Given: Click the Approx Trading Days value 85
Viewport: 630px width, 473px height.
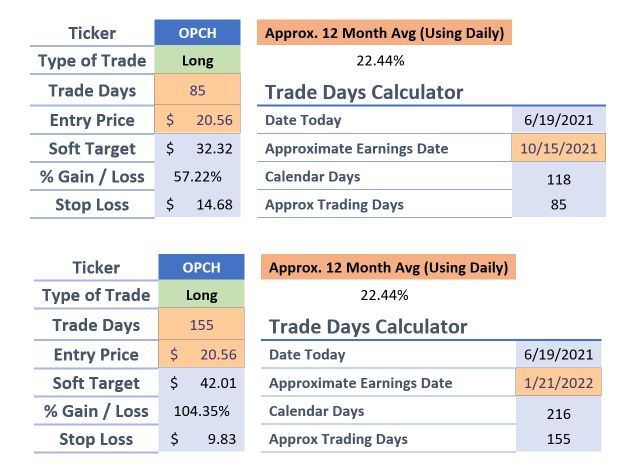Looking at the screenshot, I should [x=558, y=205].
